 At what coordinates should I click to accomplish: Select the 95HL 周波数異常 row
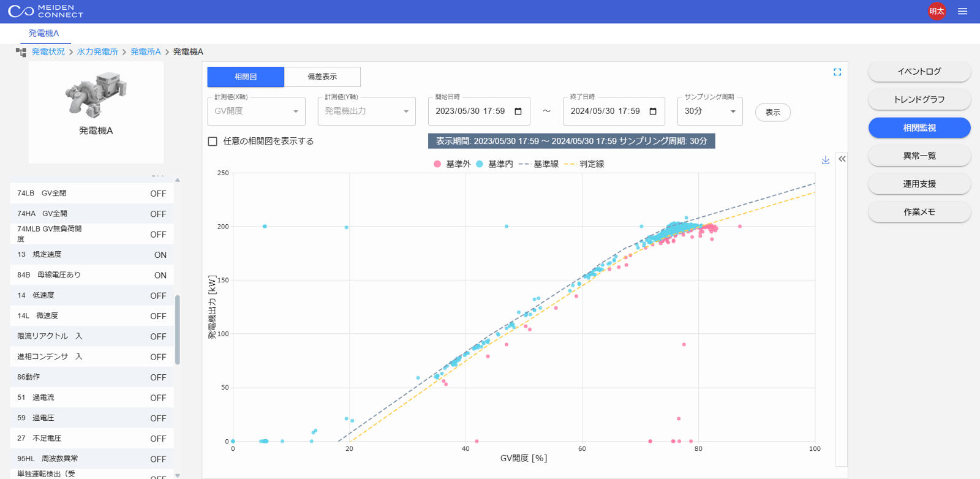click(x=92, y=459)
